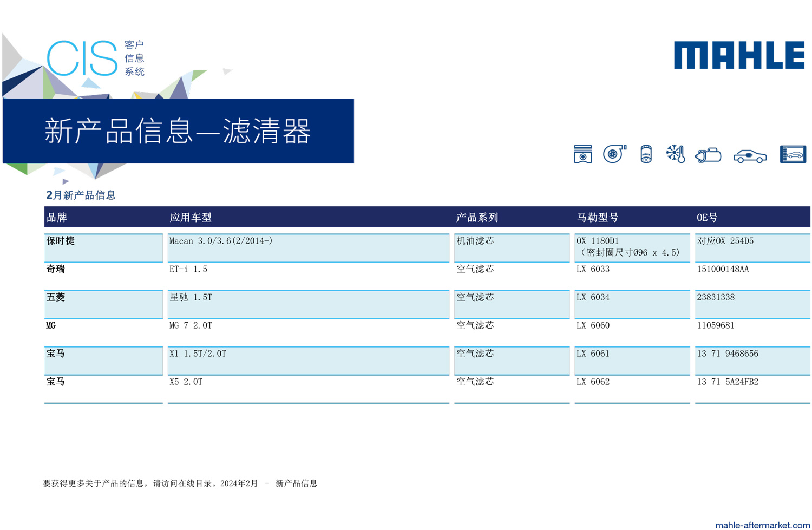Image resolution: width=812 pixels, height=530 pixels.
Task: Click the OE number 13 71 5A24FB2
Action: click(x=728, y=382)
